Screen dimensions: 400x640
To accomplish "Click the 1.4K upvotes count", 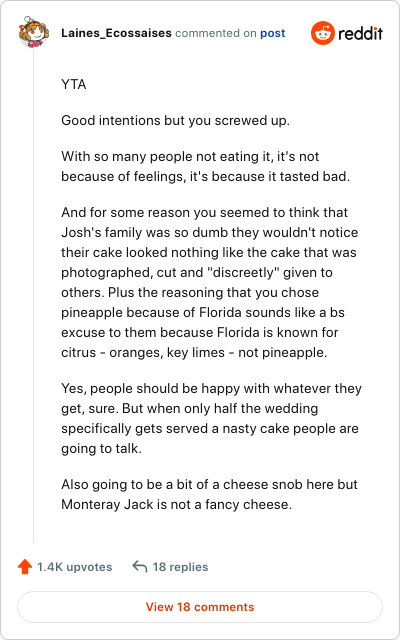I will coord(74,567).
